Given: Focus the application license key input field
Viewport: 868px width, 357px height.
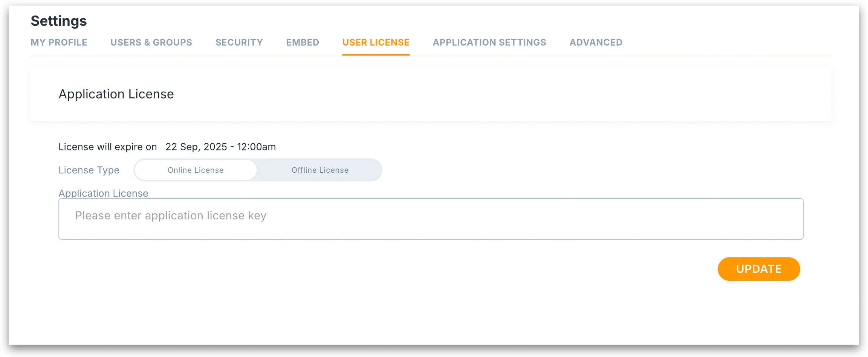Looking at the screenshot, I should pos(431,219).
